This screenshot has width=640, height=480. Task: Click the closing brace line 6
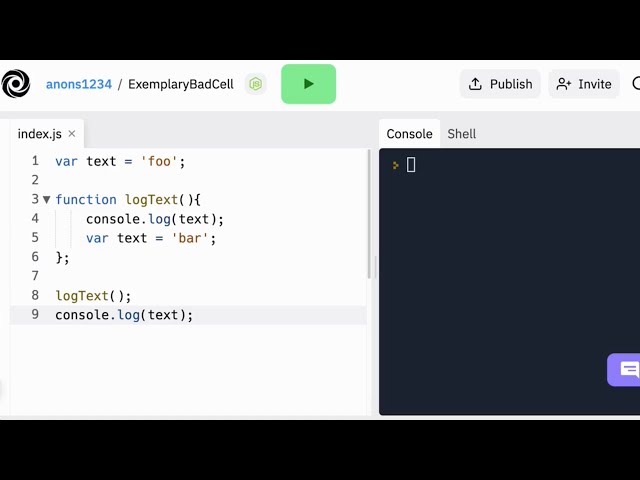tap(62, 258)
